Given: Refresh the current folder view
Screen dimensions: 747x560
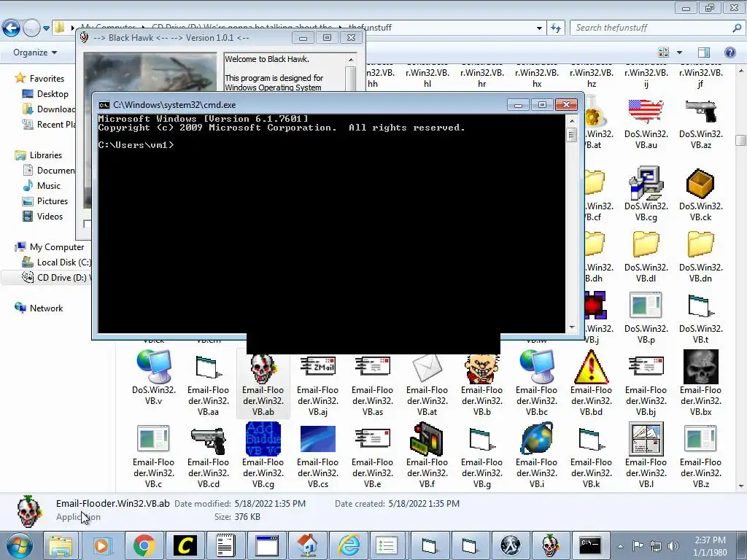Looking at the screenshot, I should tap(556, 28).
